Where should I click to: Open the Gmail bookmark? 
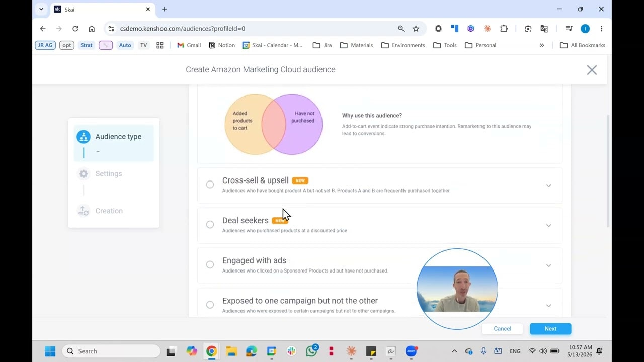tap(189, 45)
